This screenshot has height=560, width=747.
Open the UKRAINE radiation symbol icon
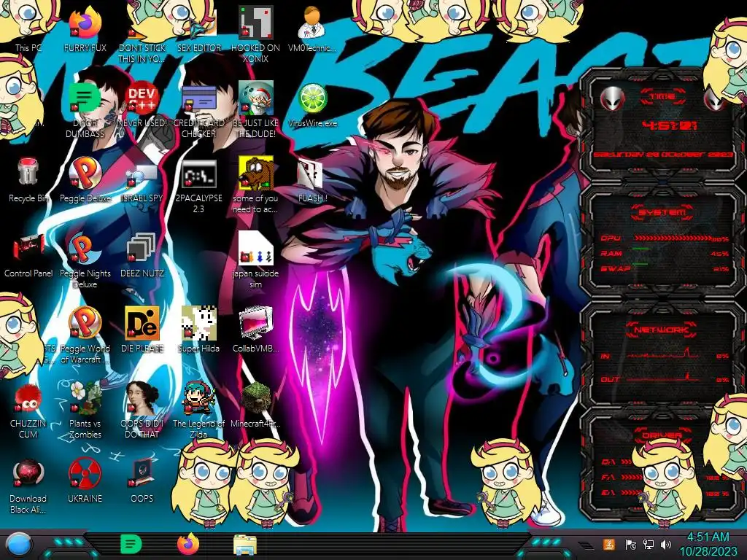tap(85, 480)
